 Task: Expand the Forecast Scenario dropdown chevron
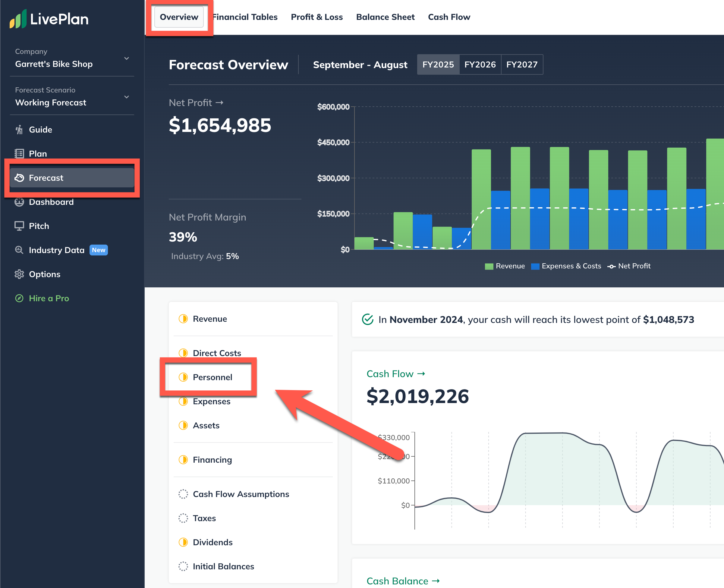pyautogui.click(x=126, y=97)
